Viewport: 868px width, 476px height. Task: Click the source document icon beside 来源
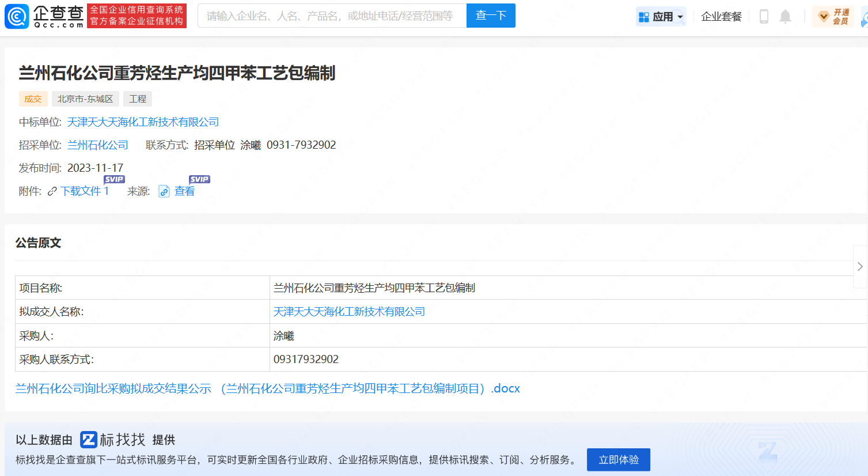click(164, 191)
